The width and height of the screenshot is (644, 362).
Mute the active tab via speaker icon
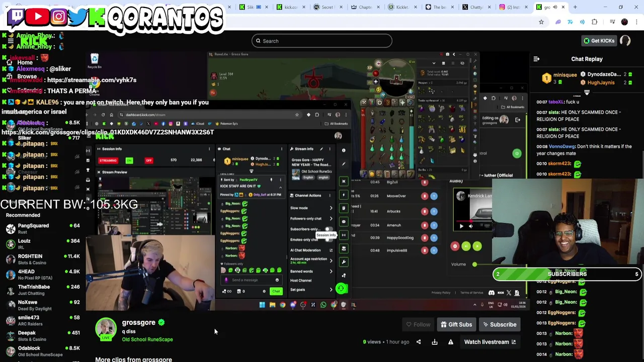point(555,7)
